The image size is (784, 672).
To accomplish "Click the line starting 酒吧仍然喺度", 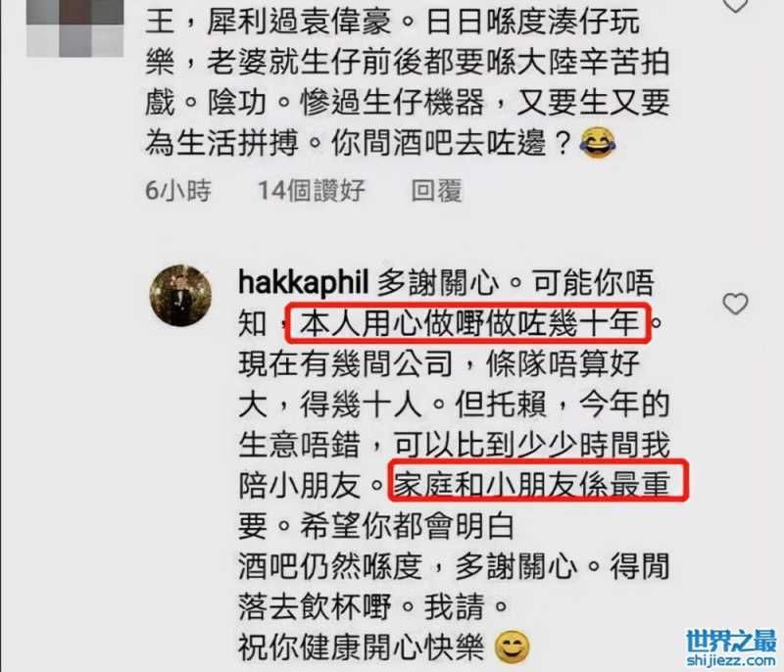I will point(454,566).
